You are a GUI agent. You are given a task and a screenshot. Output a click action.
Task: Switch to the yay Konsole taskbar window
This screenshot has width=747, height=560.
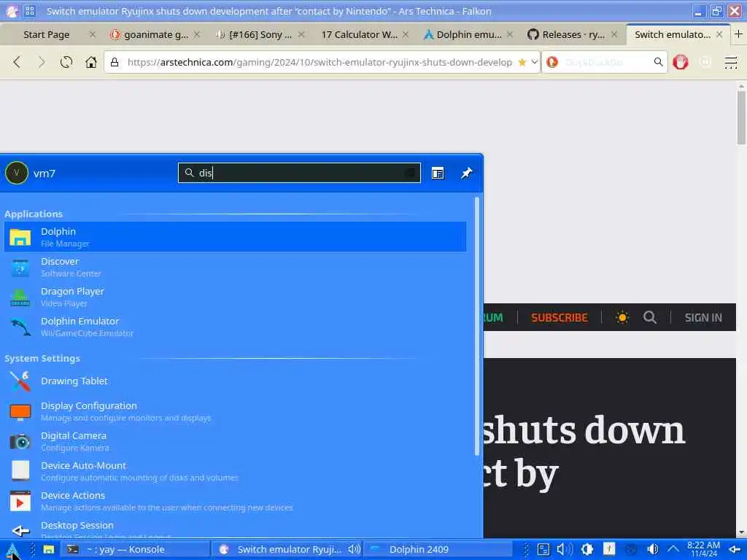tap(134, 550)
